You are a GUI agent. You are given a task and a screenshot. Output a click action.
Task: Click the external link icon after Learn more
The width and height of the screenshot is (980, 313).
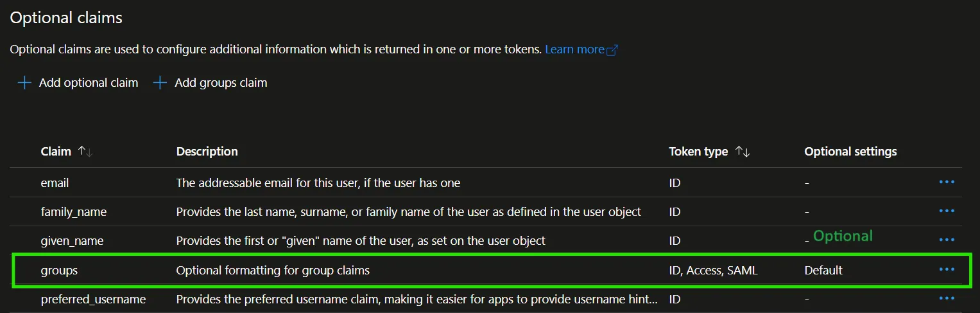click(612, 50)
